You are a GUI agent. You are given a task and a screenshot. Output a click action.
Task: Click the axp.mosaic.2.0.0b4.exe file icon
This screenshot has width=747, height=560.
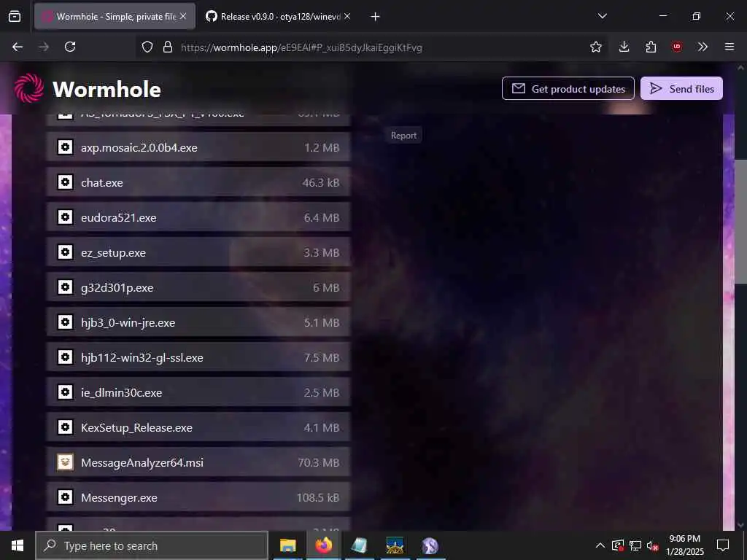[65, 147]
